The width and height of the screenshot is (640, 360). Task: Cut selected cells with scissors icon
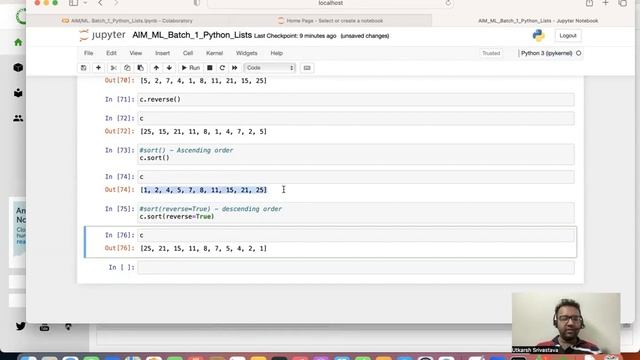point(114,68)
